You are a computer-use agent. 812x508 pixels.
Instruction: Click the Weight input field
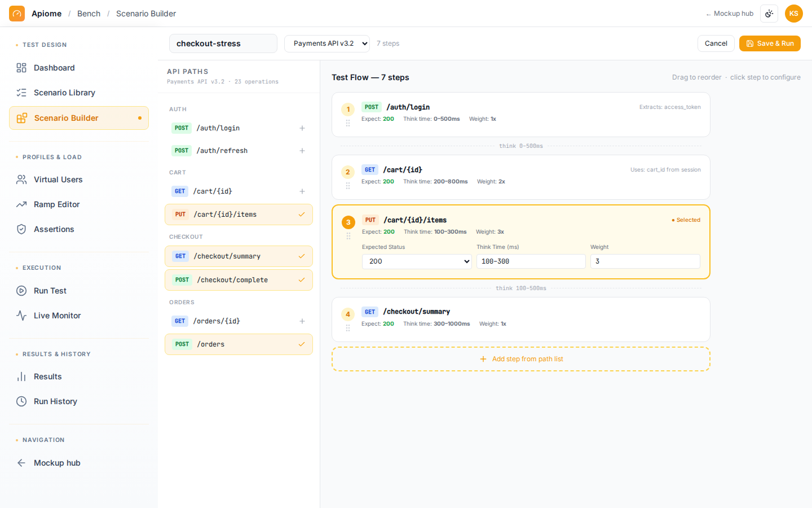click(645, 261)
